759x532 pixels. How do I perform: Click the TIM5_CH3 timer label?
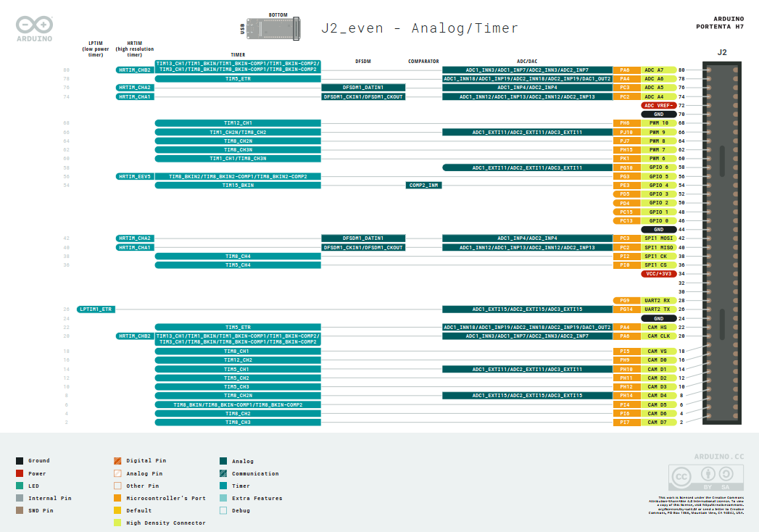tap(238, 387)
